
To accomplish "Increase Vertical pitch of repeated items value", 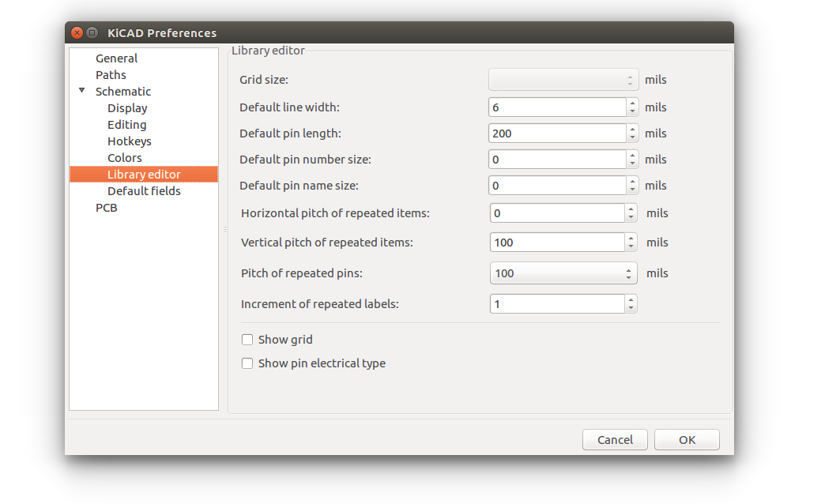I will click(x=631, y=238).
